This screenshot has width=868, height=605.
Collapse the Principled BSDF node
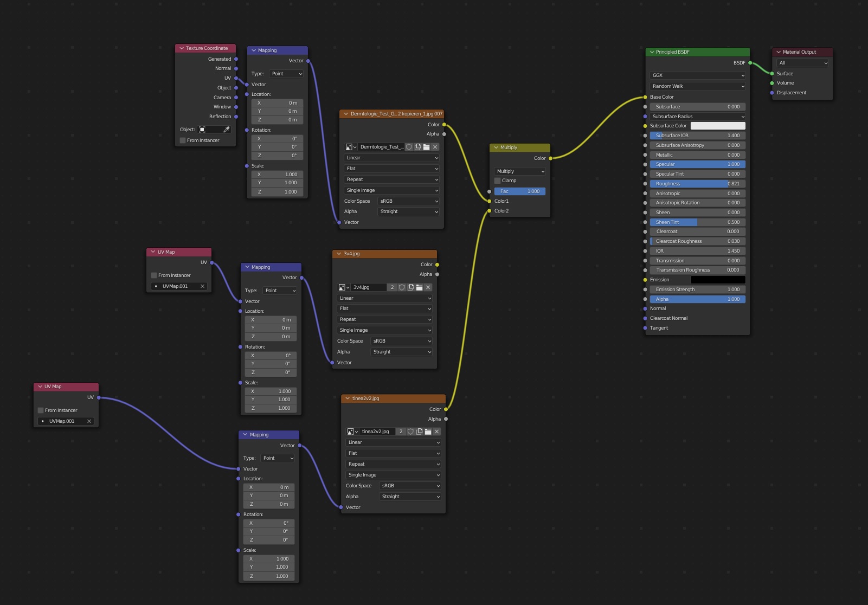click(x=651, y=52)
